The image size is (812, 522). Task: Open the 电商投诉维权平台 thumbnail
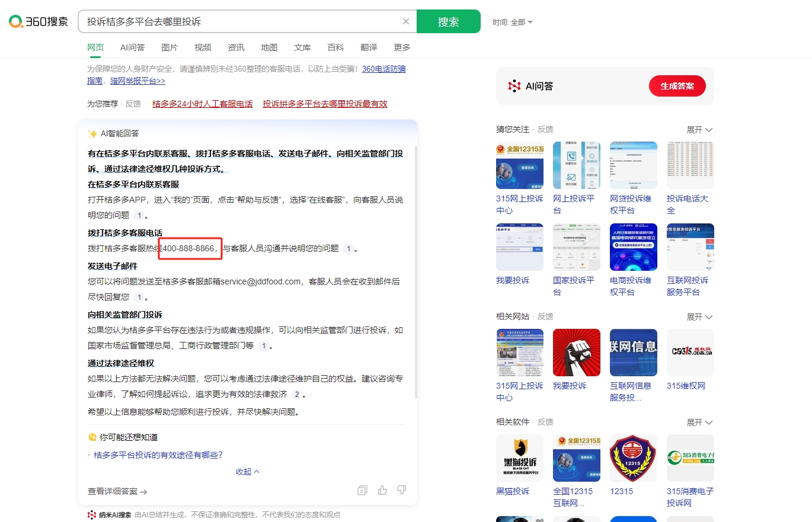tap(633, 247)
